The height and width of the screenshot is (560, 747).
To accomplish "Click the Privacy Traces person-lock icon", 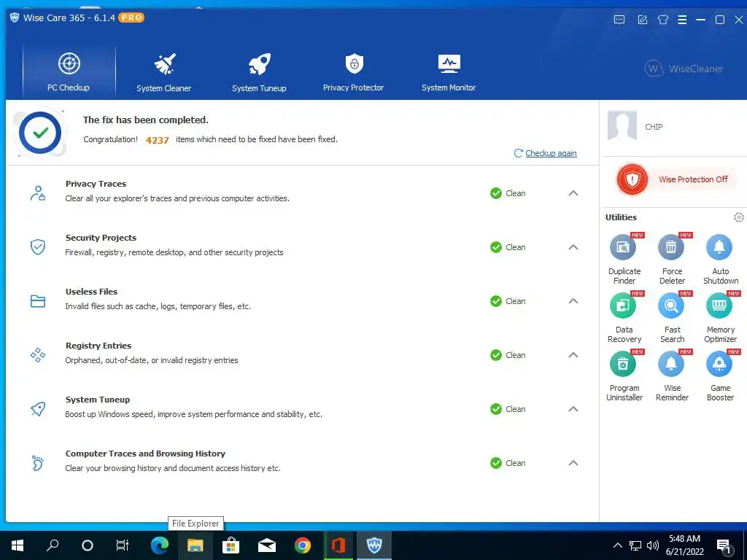I will pos(38,193).
